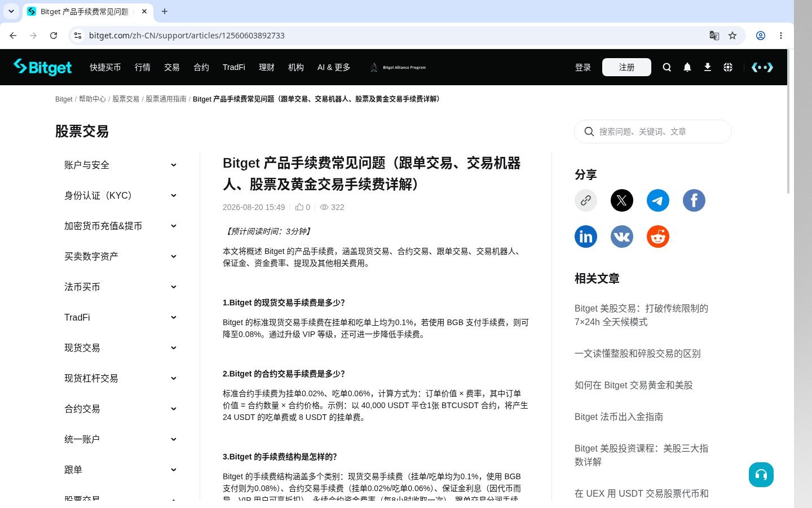
Task: Expand 账户与安全 category
Action: coord(121,165)
